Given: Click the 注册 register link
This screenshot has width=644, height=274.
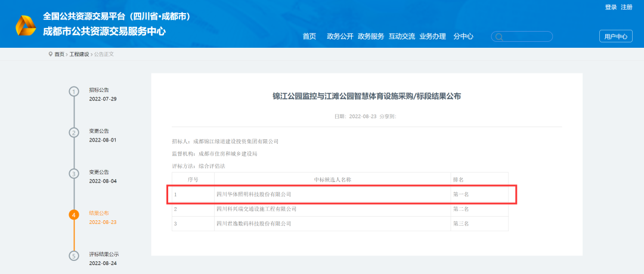Looking at the screenshot, I should point(627,7).
